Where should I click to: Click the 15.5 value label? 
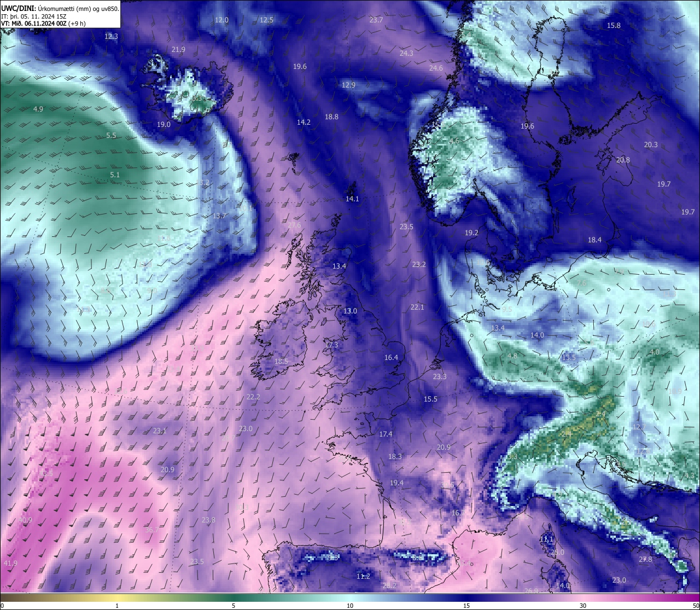(430, 399)
